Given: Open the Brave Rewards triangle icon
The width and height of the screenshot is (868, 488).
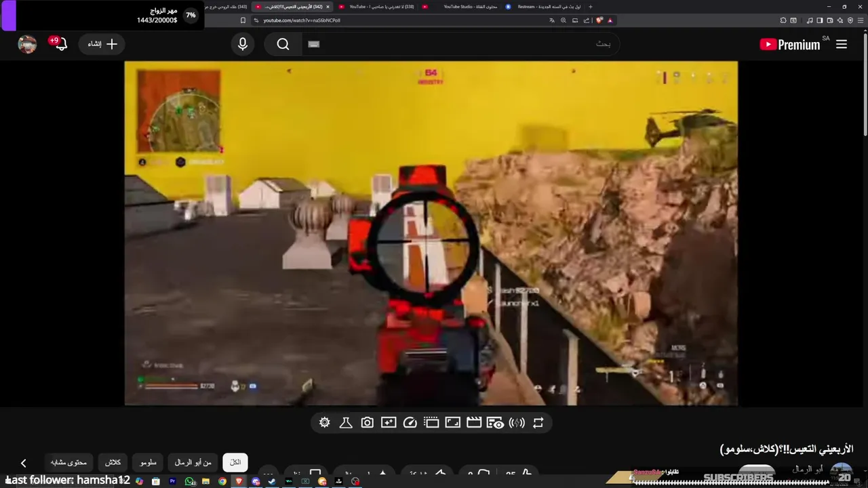Looking at the screenshot, I should pos(610,20).
